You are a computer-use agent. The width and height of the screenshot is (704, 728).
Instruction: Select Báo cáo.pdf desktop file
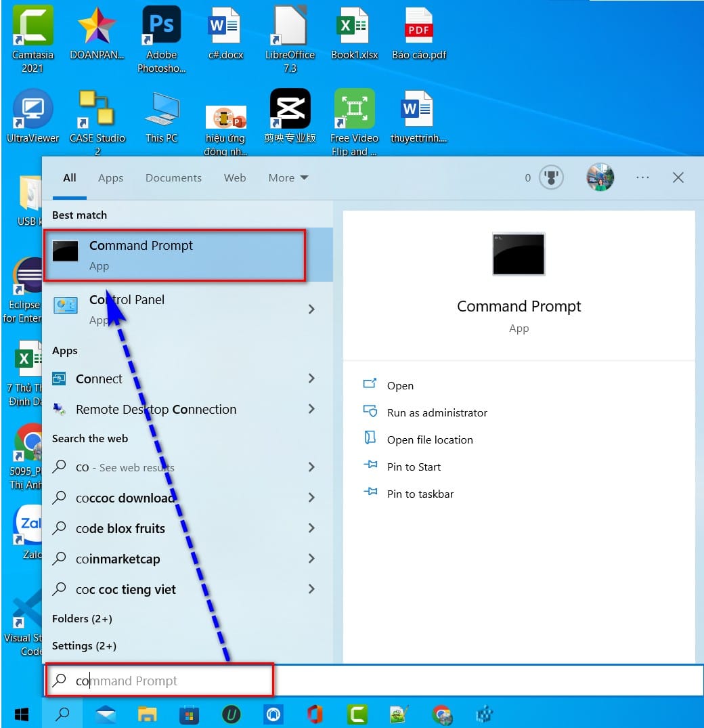coord(418,33)
